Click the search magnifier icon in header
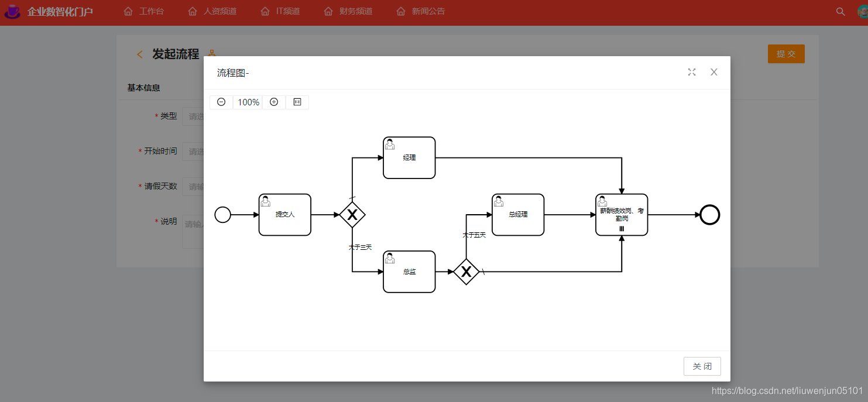 (x=840, y=11)
